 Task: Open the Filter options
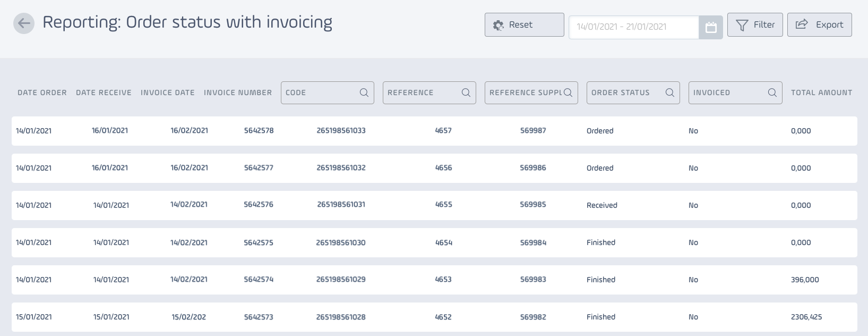click(755, 25)
